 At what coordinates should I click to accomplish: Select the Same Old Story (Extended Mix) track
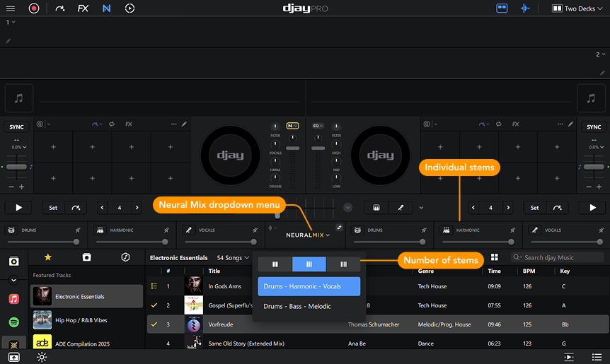point(246,344)
